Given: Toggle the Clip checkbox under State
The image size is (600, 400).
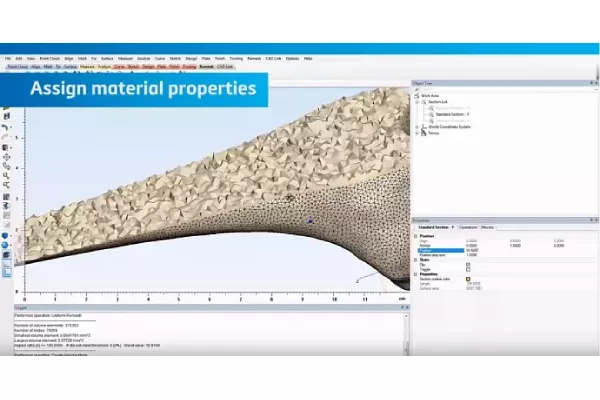Looking at the screenshot, I should [468, 265].
